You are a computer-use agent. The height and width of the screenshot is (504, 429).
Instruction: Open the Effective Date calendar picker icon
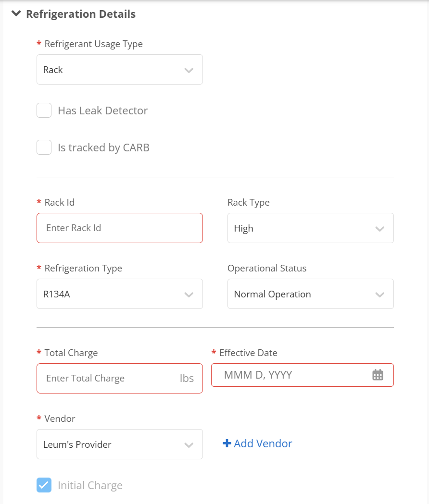378,375
